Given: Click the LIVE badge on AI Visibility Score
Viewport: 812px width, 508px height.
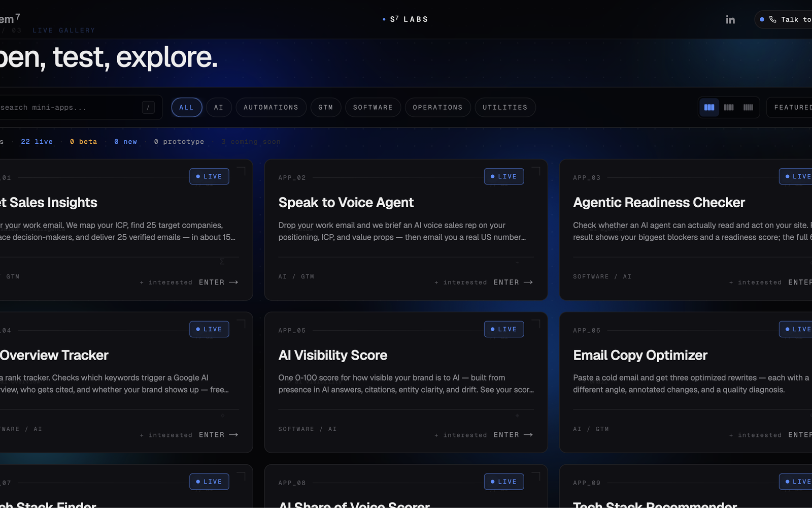Looking at the screenshot, I should point(504,329).
